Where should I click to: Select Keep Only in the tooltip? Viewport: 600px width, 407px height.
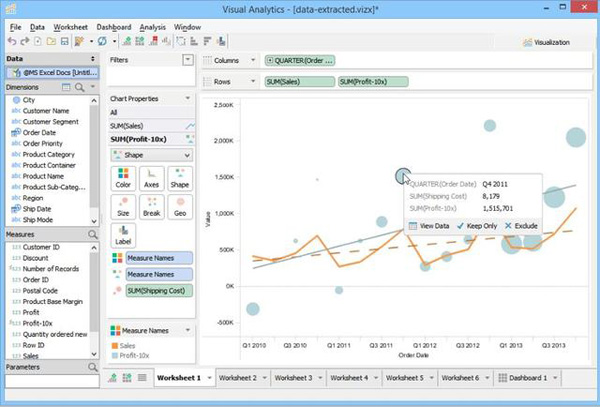coord(477,226)
